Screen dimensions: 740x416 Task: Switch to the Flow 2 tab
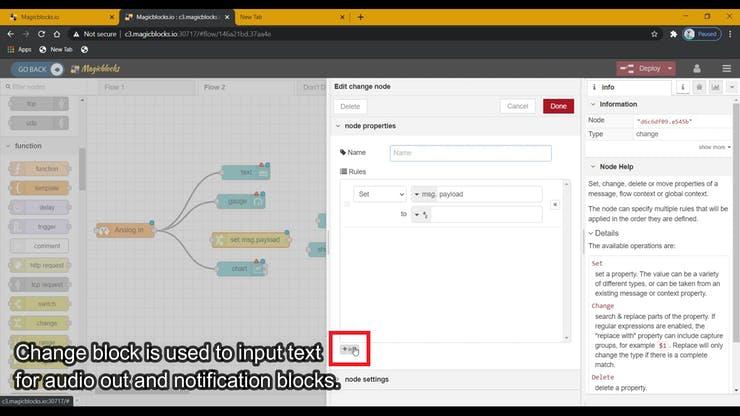(x=214, y=87)
